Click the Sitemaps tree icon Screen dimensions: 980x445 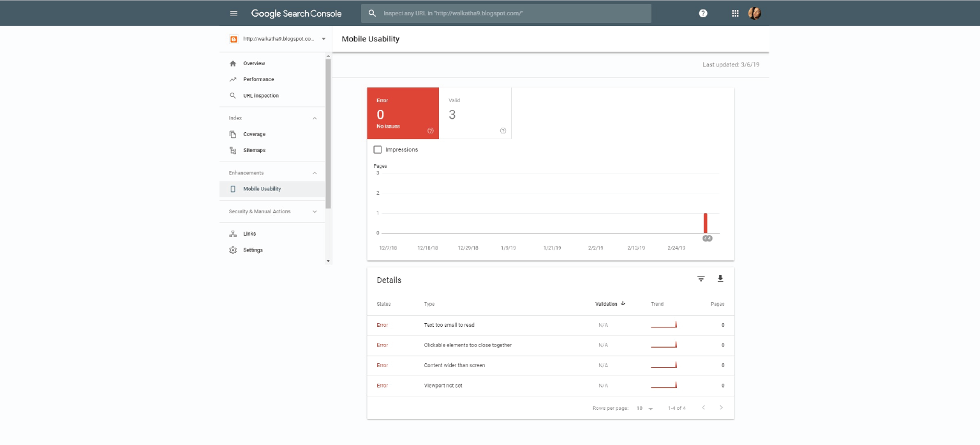tap(233, 151)
